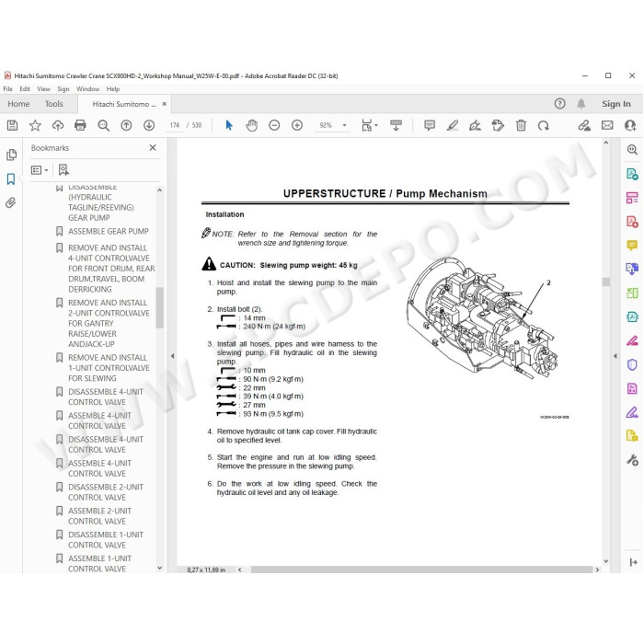Open Export PDF tool in right pane
This screenshot has width=644, height=644.
coord(632,174)
